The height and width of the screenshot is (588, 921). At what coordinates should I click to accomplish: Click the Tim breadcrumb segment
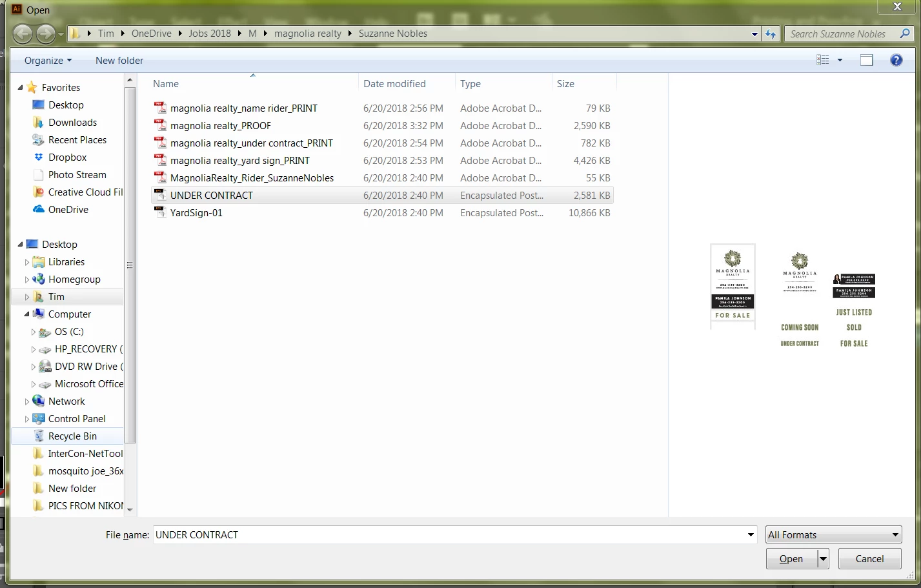click(x=106, y=34)
